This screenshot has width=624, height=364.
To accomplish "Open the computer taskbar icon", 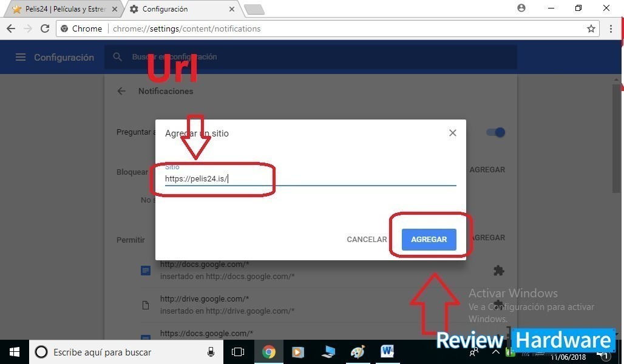I will (328, 352).
